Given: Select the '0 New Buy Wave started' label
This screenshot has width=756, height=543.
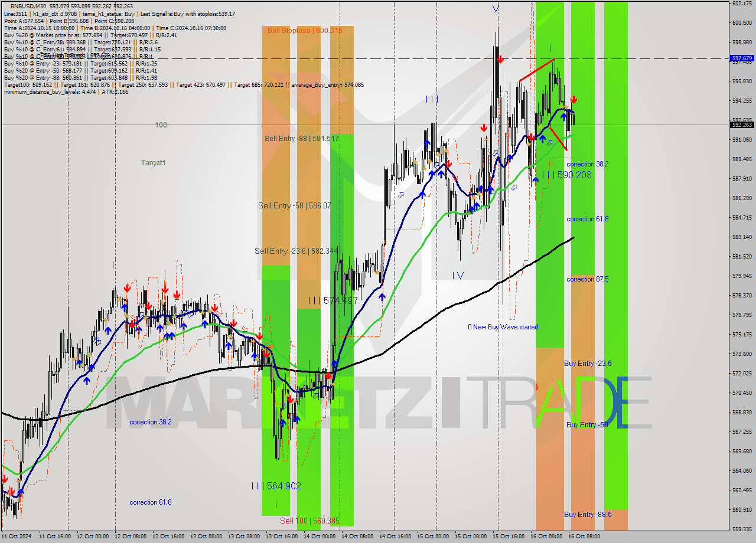Looking at the screenshot, I should click(503, 326).
